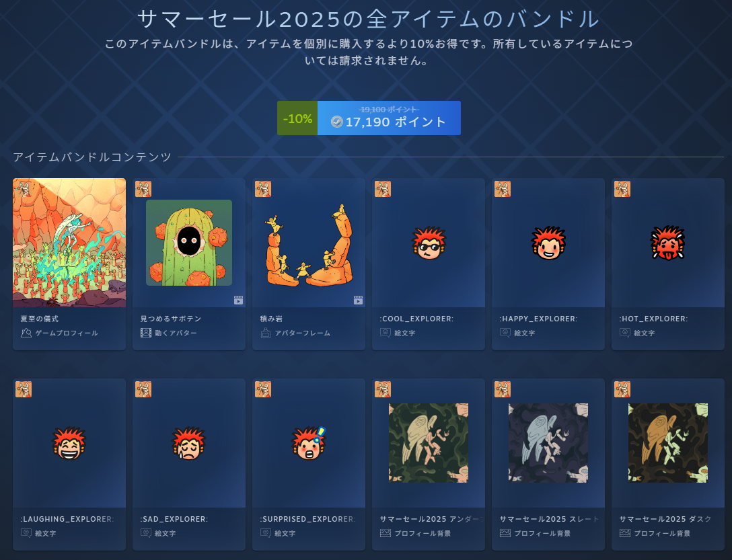
Task: Click the :SURPRISED_EXPLORER: emoticon
Action: click(x=309, y=443)
